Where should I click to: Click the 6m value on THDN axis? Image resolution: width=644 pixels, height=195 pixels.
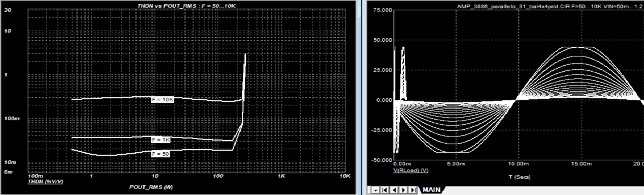(9, 172)
